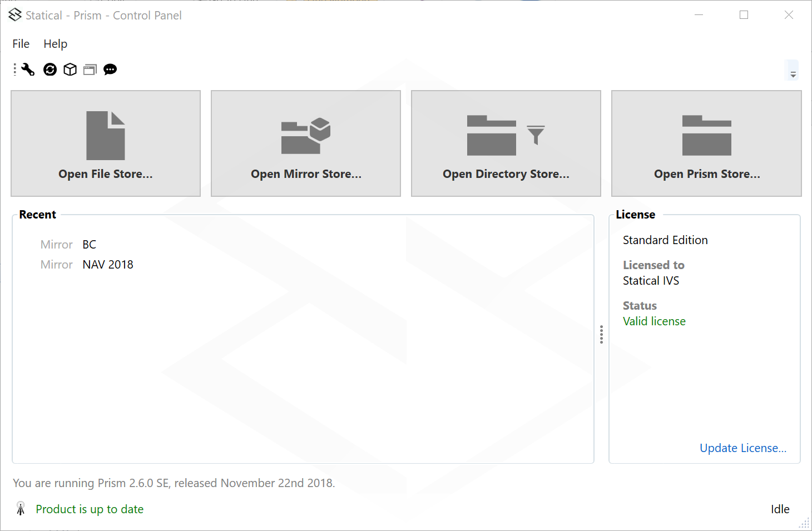
Task: Click the Statical app logo in title bar
Action: [15, 15]
